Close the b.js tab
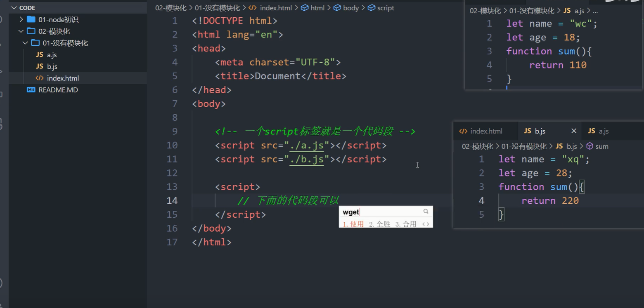The width and height of the screenshot is (644, 308). 573,131
